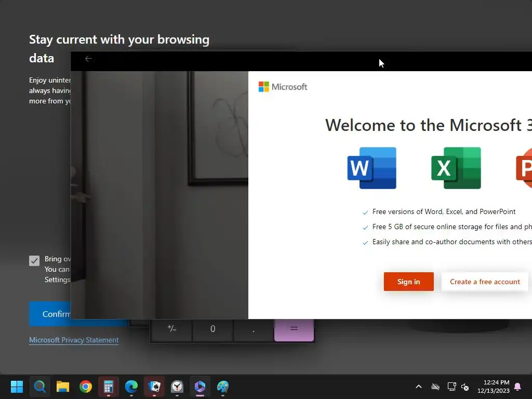Open the notification bell

(x=518, y=387)
